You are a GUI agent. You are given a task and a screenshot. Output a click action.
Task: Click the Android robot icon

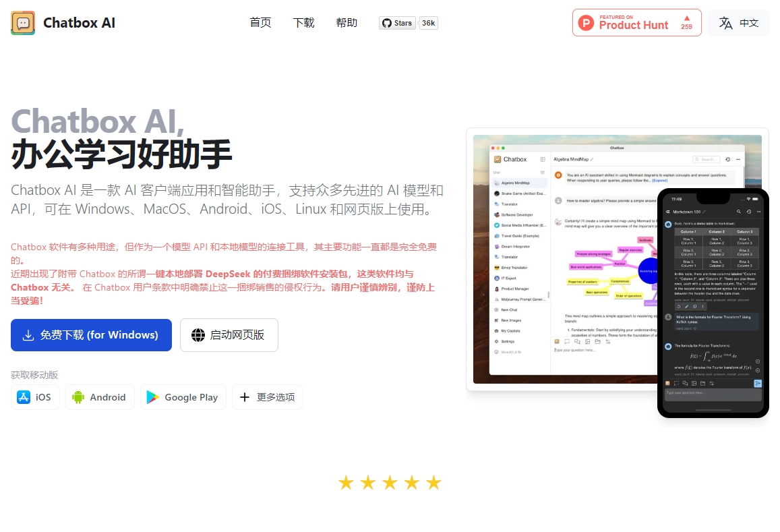[x=78, y=397]
